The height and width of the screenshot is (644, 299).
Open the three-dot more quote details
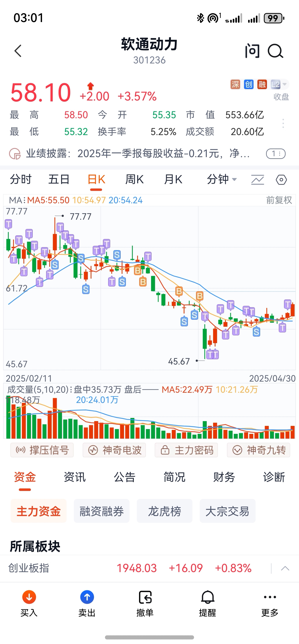point(283,123)
